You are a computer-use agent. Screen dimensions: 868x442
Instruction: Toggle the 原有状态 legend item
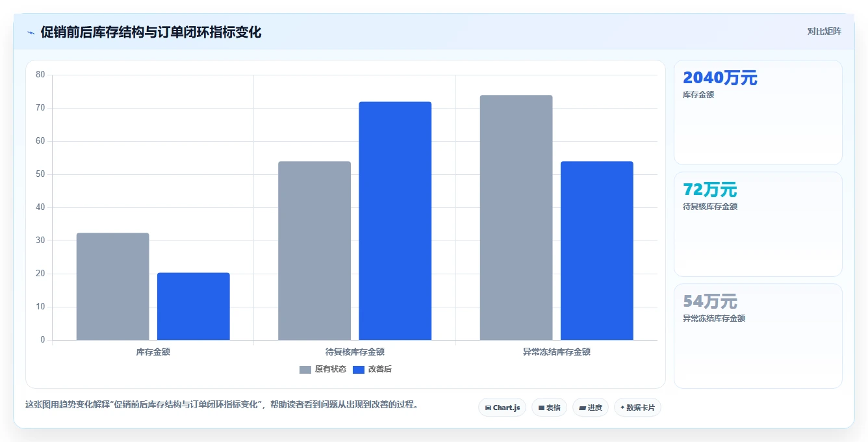point(323,369)
